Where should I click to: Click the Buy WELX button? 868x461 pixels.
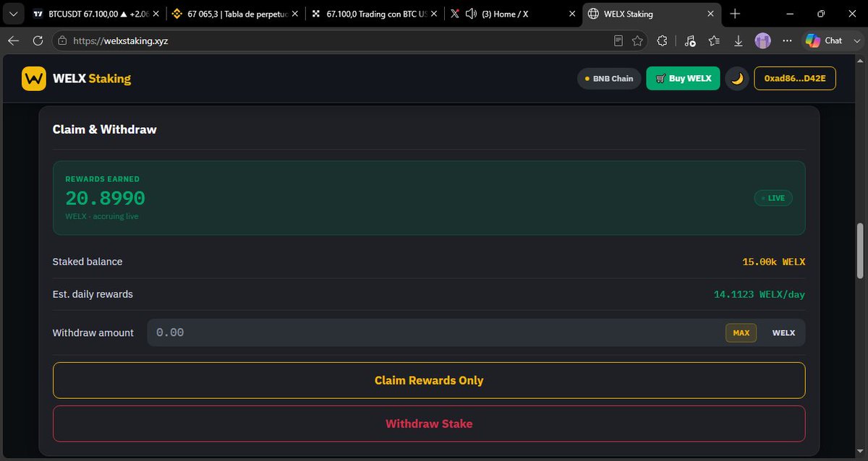(683, 79)
